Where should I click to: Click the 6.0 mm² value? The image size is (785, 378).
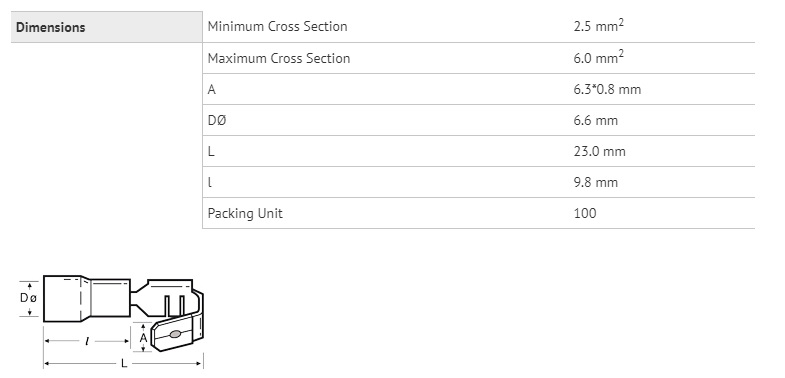(x=599, y=57)
